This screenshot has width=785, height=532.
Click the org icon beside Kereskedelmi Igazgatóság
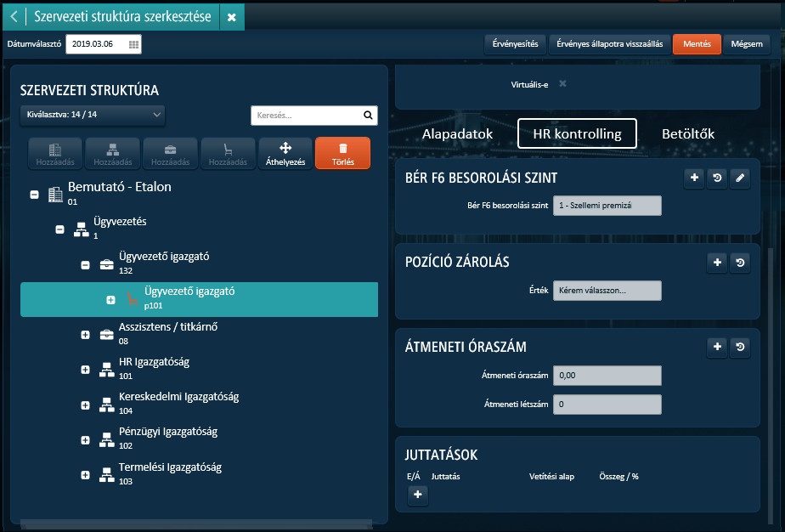point(107,405)
